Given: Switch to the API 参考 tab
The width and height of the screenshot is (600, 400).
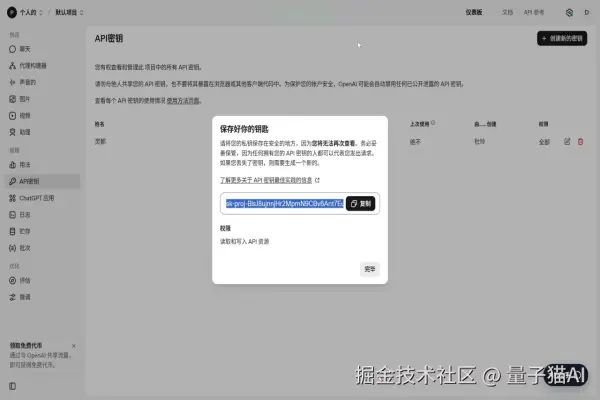Looking at the screenshot, I should [x=534, y=12].
